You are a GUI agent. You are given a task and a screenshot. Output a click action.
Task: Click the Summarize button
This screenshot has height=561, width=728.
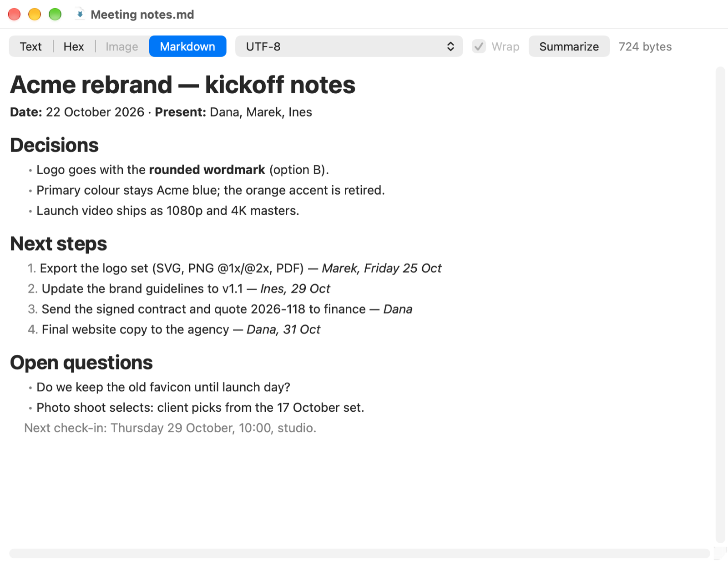point(569,46)
